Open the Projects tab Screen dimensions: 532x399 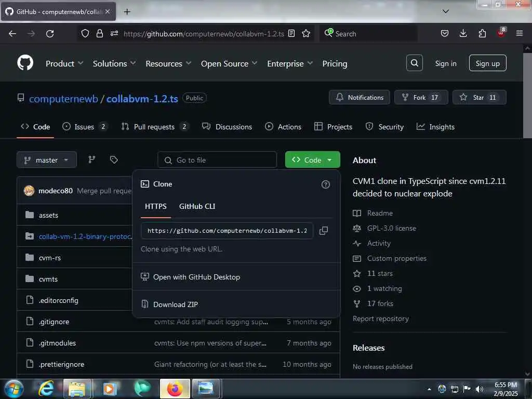[333, 127]
